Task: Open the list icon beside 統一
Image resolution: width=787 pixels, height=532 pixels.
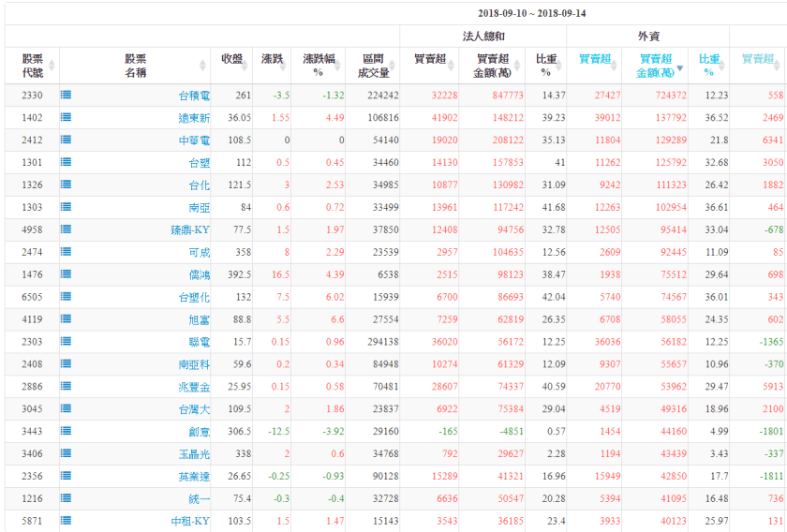Action: coord(67,498)
